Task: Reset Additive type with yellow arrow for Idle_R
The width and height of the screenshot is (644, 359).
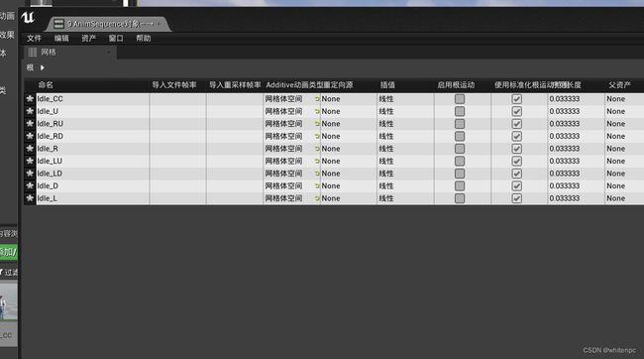Action: click(x=317, y=149)
